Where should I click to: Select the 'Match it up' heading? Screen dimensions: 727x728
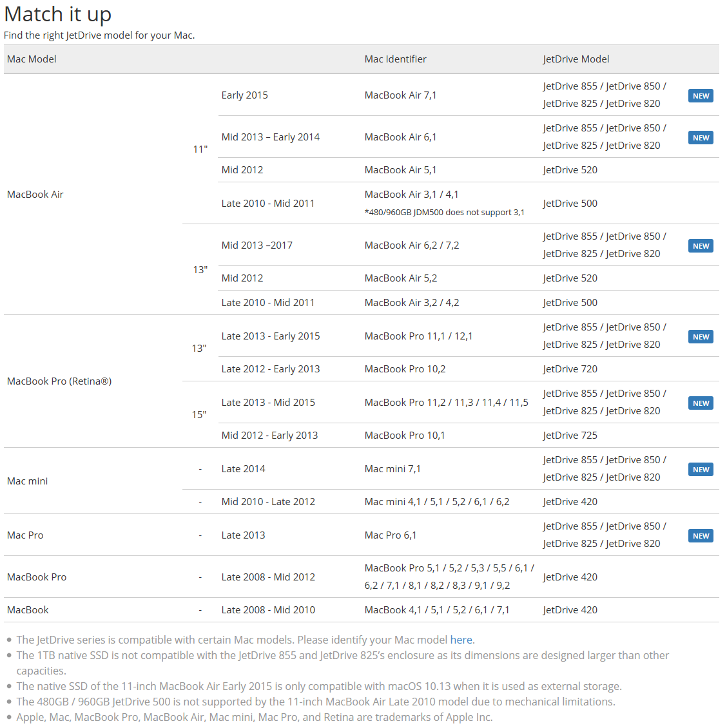57,14
